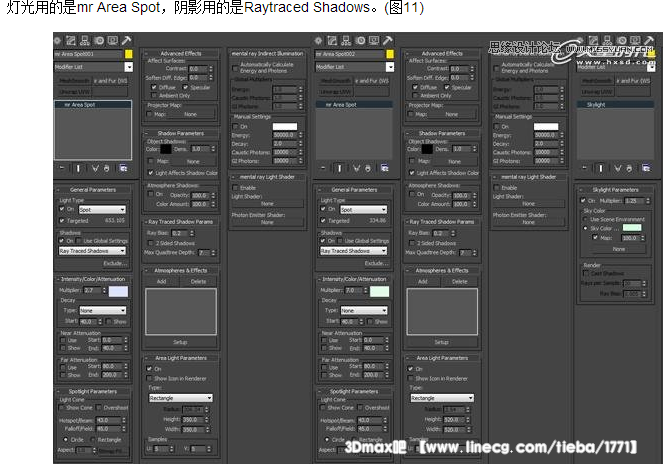Click Pin Stack icon under Area Spot002 stack
Viewport: 666px width, 464px height.
[x=323, y=168]
